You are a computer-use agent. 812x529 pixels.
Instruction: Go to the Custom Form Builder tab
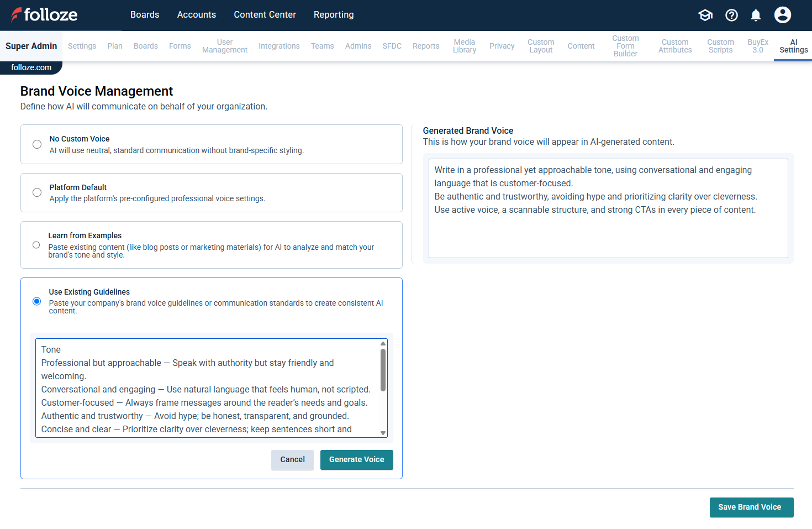(x=625, y=46)
